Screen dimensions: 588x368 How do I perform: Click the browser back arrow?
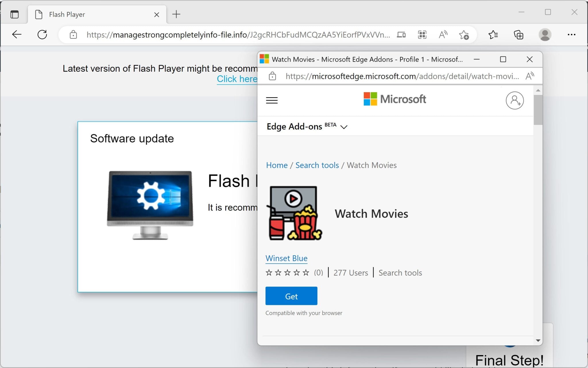(16, 34)
